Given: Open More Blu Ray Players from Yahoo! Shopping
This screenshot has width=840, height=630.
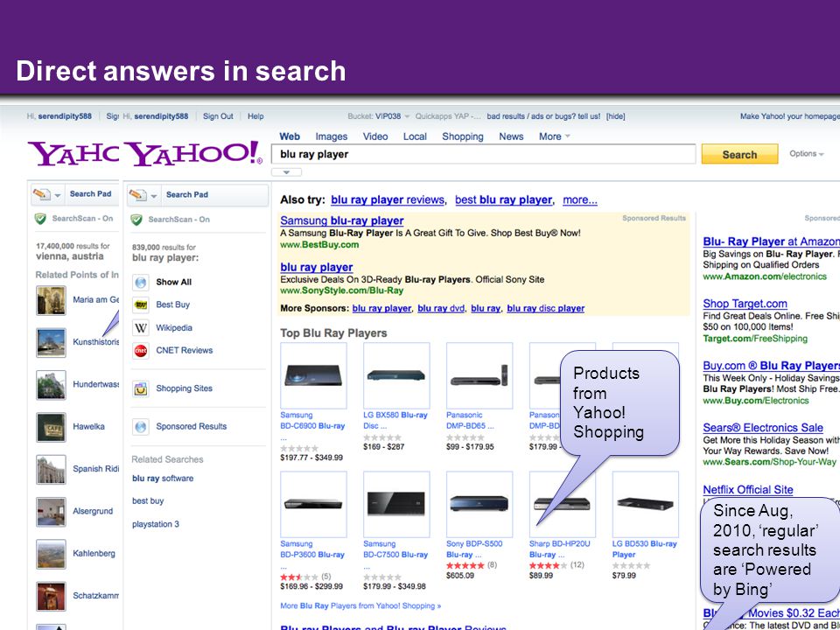Looking at the screenshot, I should click(360, 605).
